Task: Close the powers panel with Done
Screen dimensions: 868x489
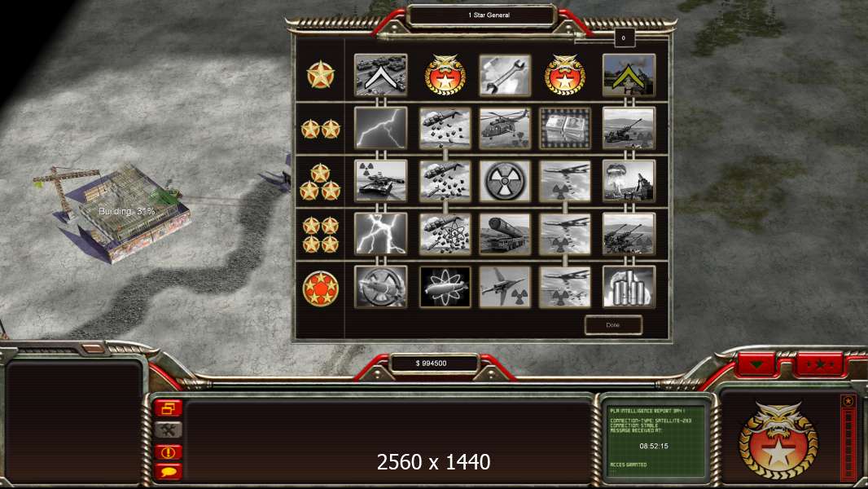Action: [613, 325]
